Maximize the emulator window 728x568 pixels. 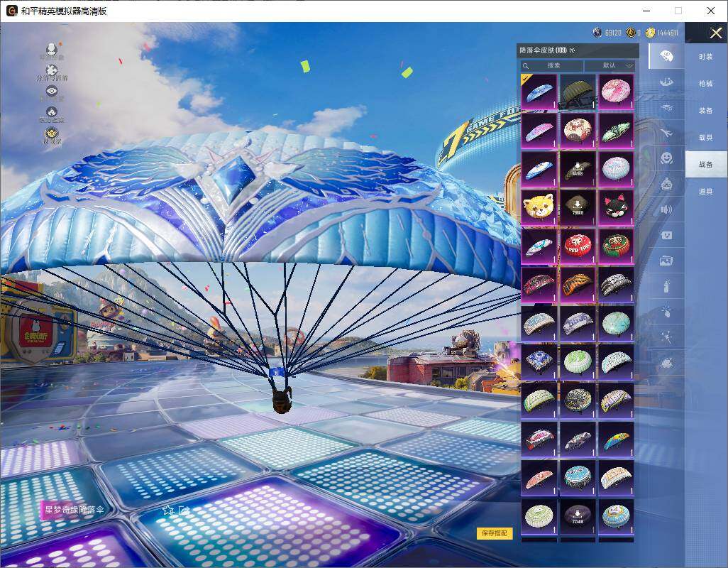[x=678, y=11]
